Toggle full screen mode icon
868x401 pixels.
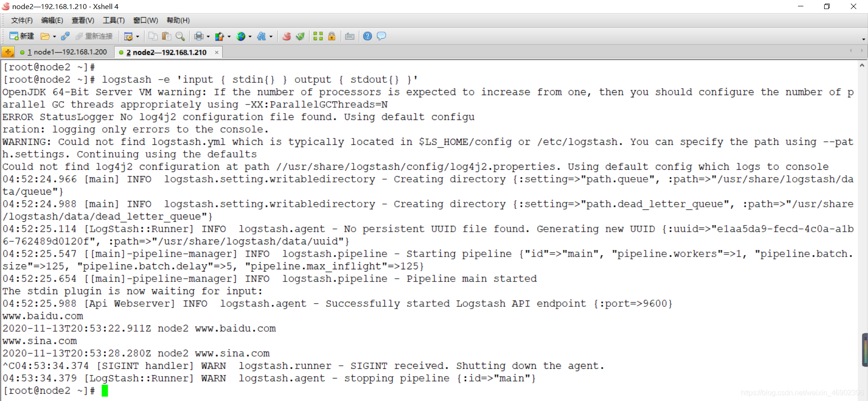tap(318, 36)
